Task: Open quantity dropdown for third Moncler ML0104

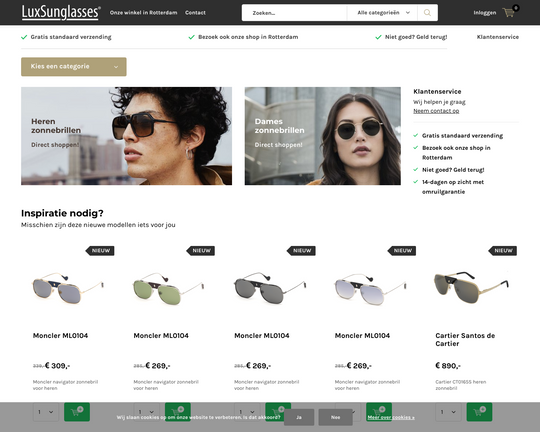Action: (x=247, y=412)
